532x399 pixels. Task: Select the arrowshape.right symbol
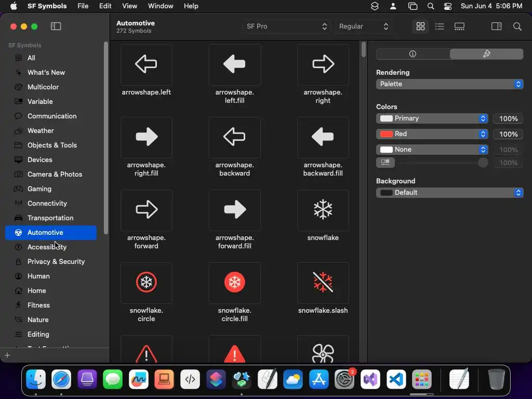[x=323, y=64]
